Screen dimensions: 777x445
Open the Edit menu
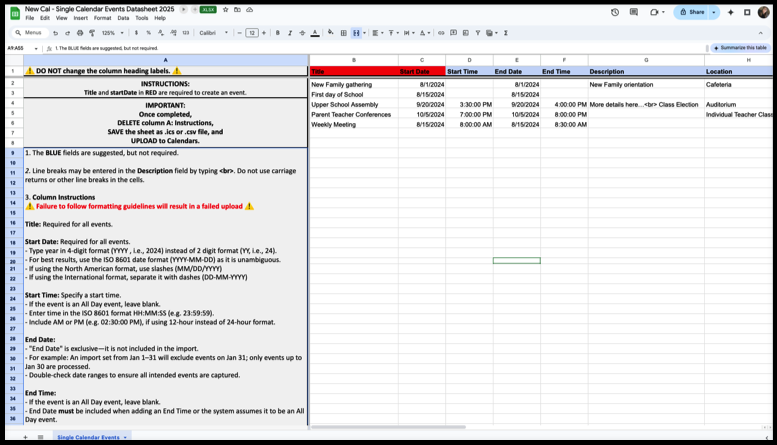click(x=45, y=18)
